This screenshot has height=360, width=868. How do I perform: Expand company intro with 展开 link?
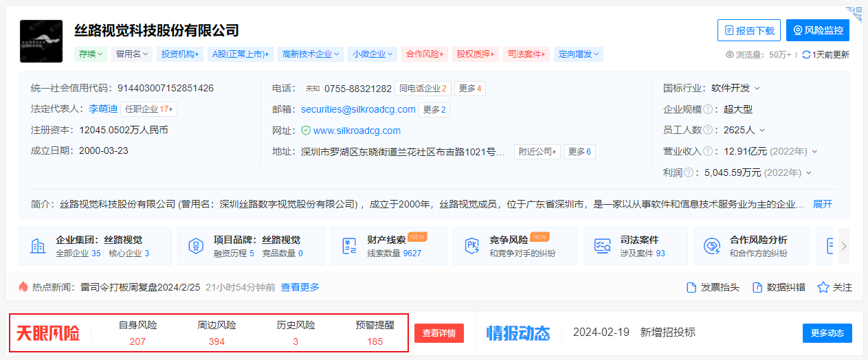point(823,204)
